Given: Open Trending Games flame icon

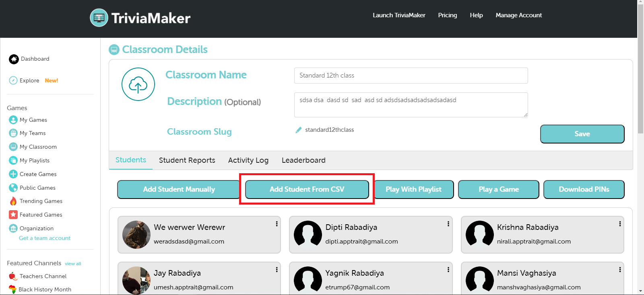Looking at the screenshot, I should tap(13, 201).
